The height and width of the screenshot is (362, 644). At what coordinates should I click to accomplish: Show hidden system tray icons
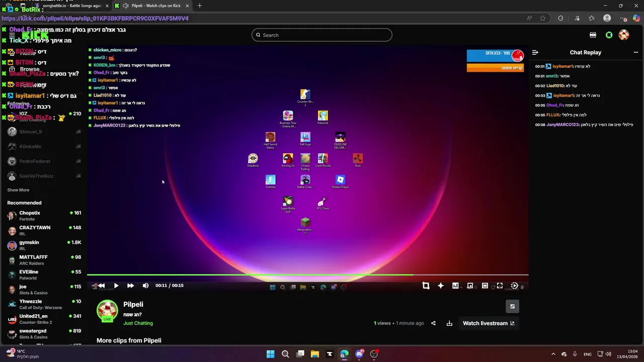(x=553, y=354)
